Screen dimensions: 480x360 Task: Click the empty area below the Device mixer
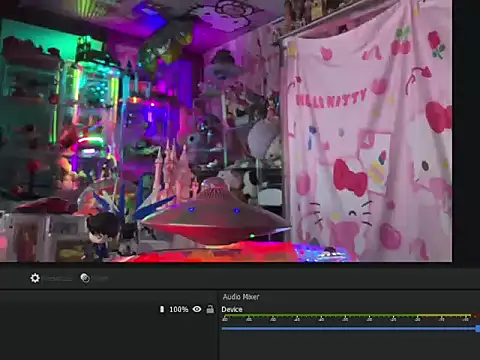pos(349,347)
